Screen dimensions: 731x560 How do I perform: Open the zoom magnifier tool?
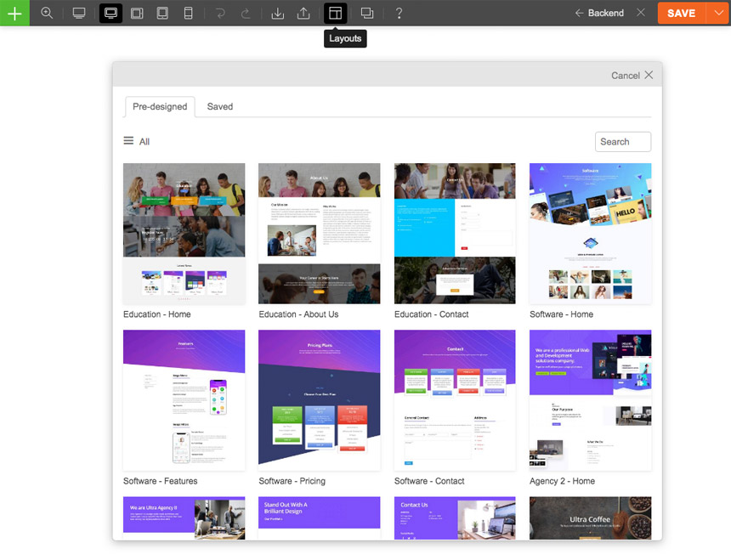tap(47, 13)
